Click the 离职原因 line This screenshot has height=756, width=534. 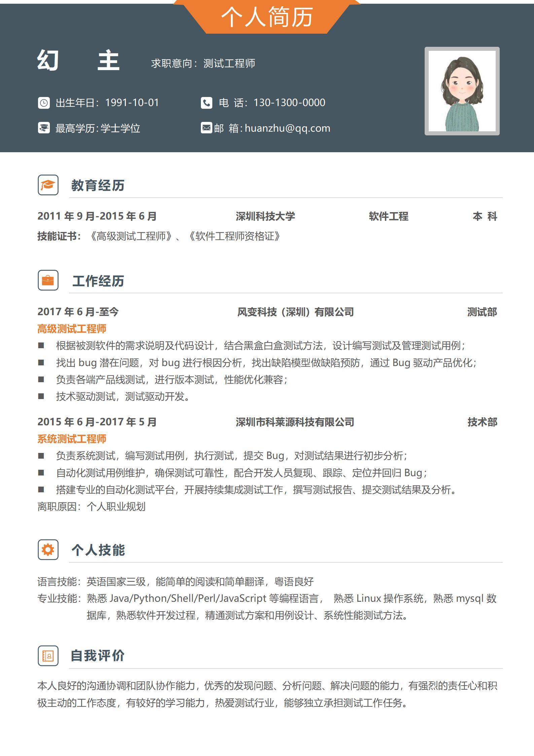point(91,506)
